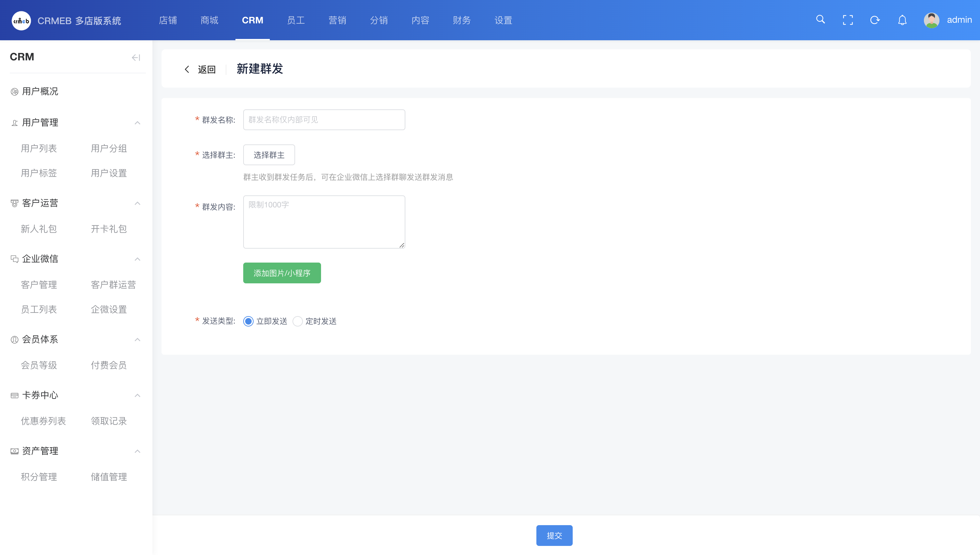Focus the 群发名称 input field

(x=324, y=120)
